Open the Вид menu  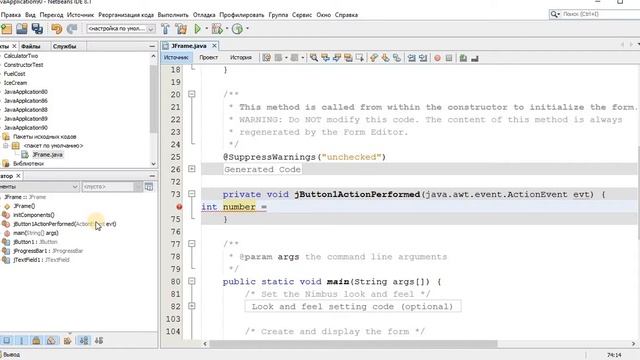30,15
